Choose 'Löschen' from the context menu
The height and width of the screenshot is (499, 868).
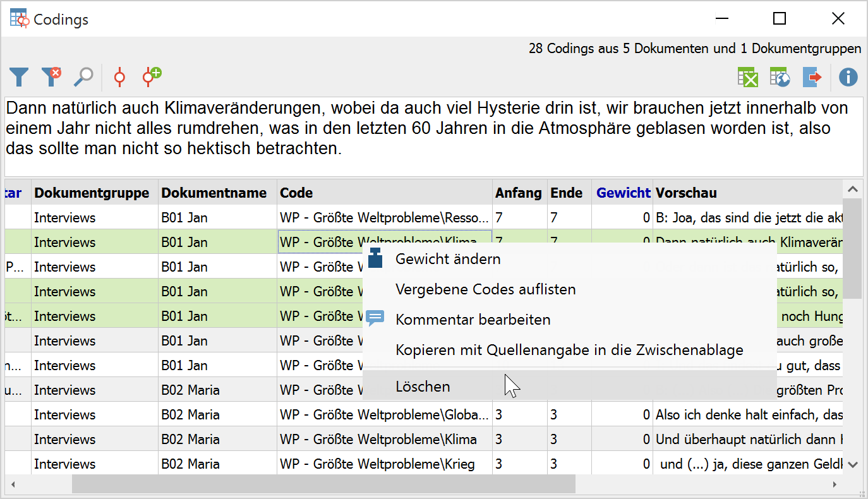[423, 387]
